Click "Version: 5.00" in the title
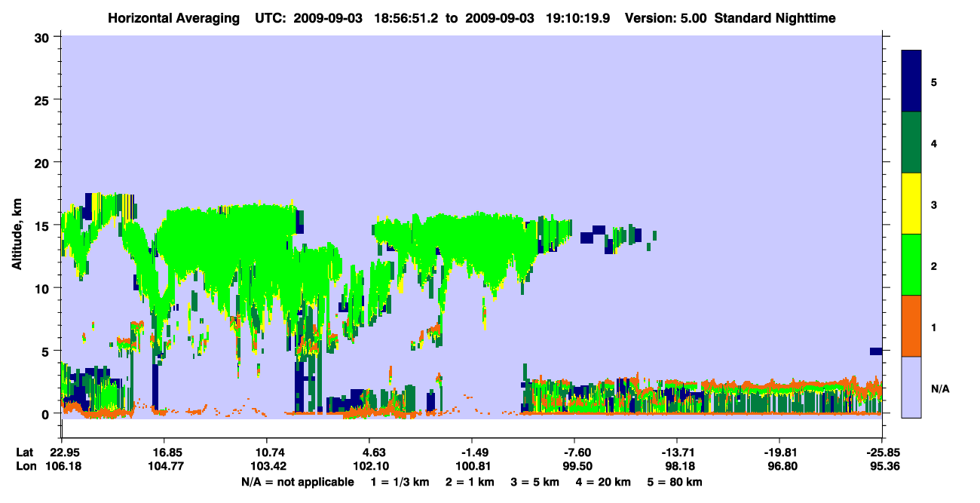 point(666,17)
